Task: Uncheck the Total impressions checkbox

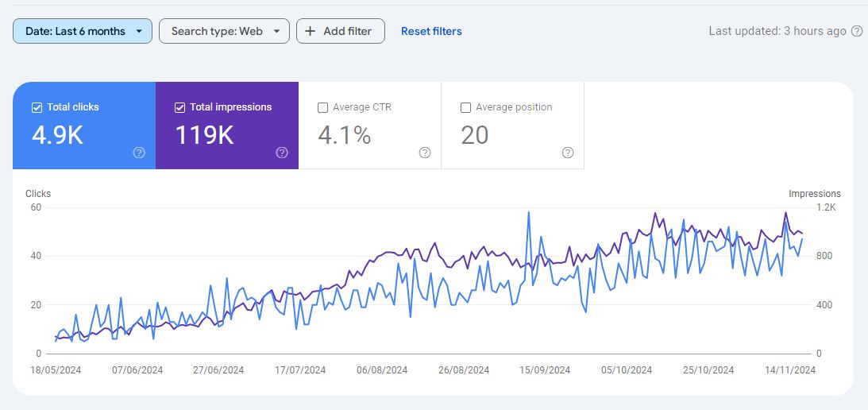Action: pos(179,107)
